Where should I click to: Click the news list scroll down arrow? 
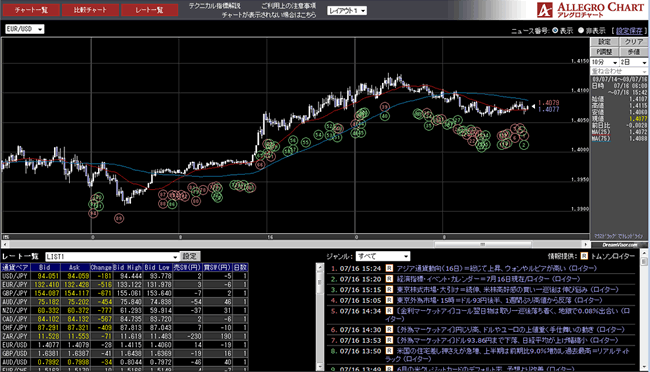click(643, 367)
